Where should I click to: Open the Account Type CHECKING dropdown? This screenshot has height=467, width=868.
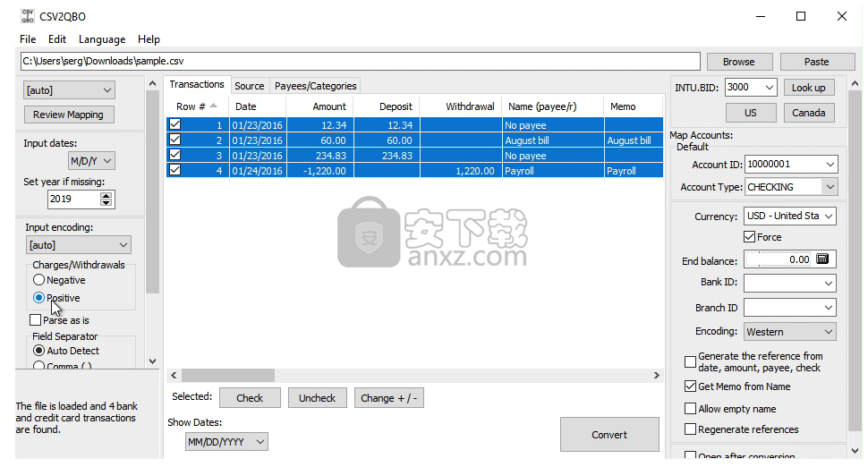791,187
